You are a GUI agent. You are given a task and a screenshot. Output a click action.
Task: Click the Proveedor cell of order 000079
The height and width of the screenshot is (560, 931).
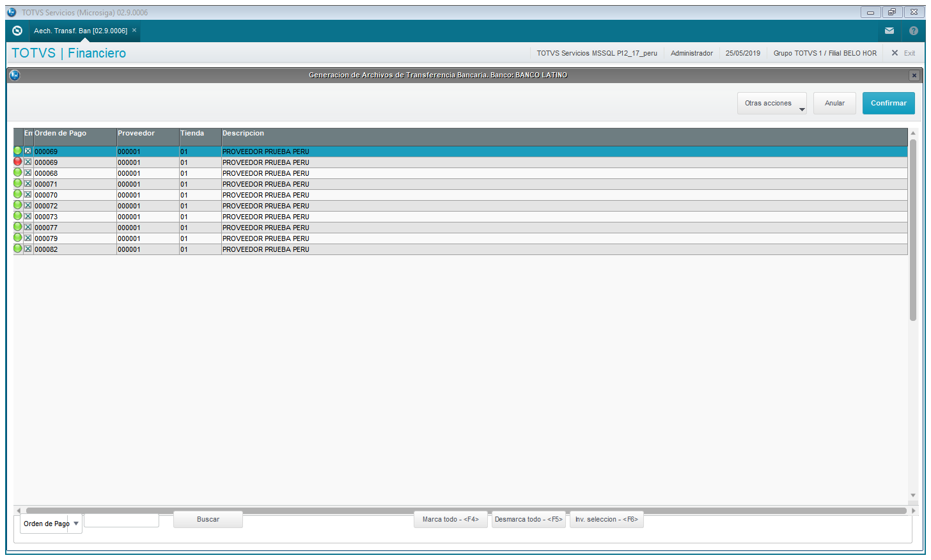tap(147, 238)
